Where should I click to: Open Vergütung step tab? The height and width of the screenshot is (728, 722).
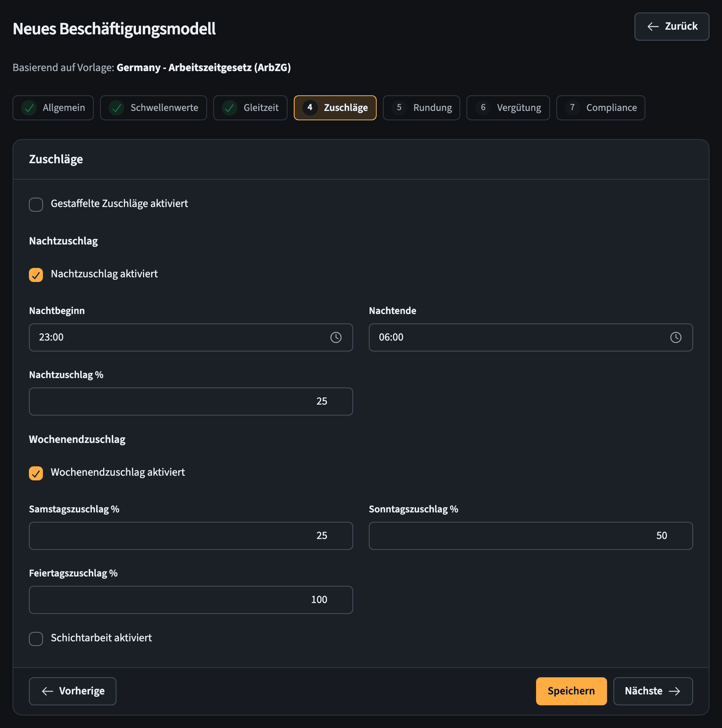tap(508, 108)
